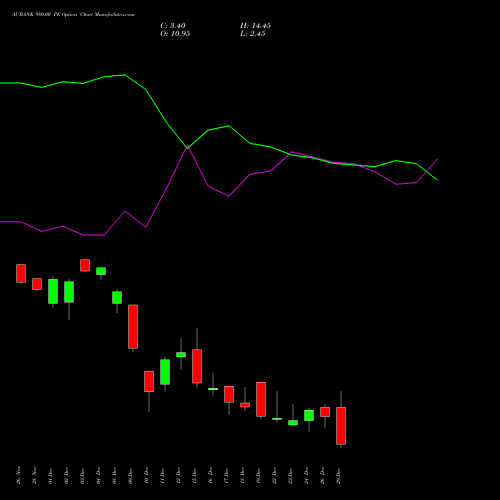Select the close value "C: 3.40"
This screenshot has height=500, width=500.
click(x=173, y=26)
